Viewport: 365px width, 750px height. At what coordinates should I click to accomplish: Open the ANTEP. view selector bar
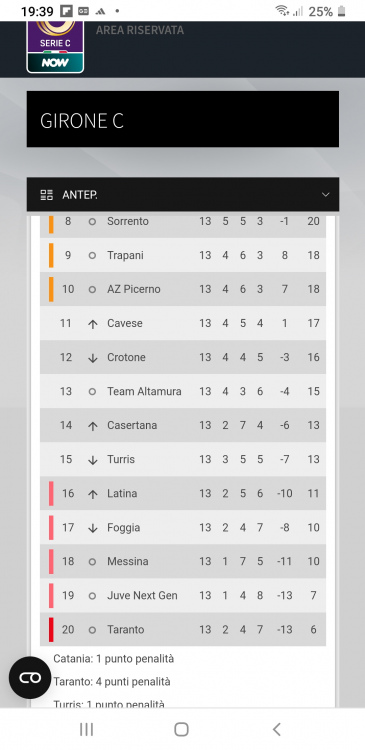(x=183, y=194)
